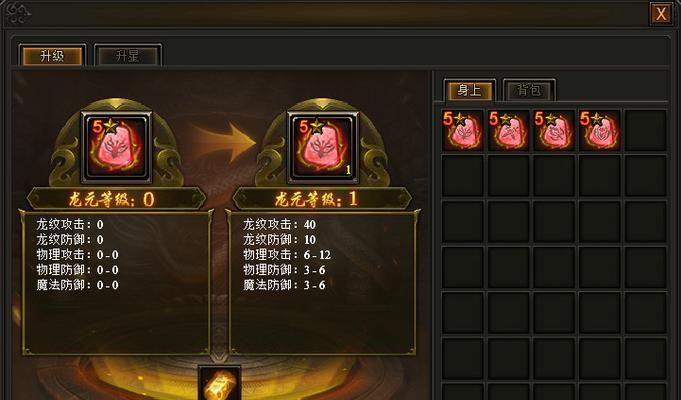Click the 龙元等级: 1 level banner
The height and width of the screenshot is (400, 681).
tap(322, 199)
